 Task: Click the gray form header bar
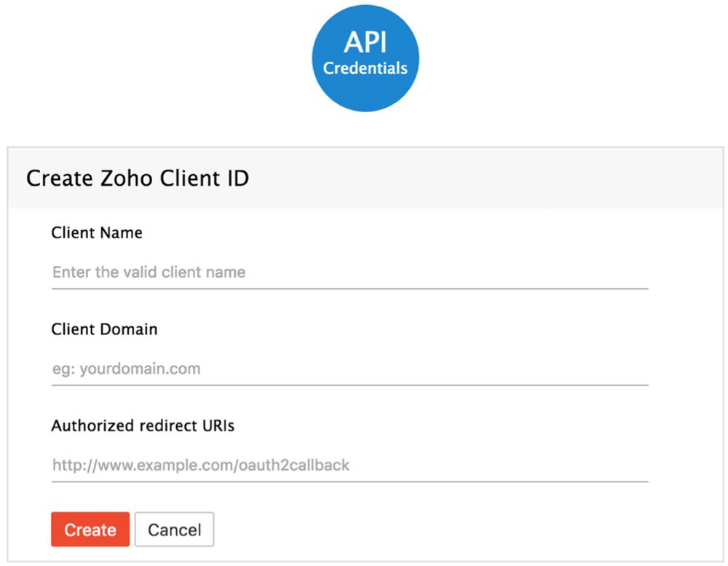pyautogui.click(x=473, y=178)
